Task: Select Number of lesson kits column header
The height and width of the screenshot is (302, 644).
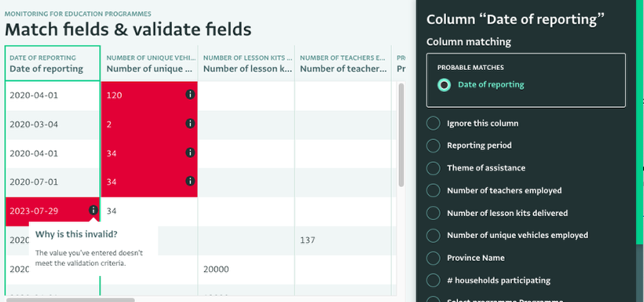Action: (247, 64)
